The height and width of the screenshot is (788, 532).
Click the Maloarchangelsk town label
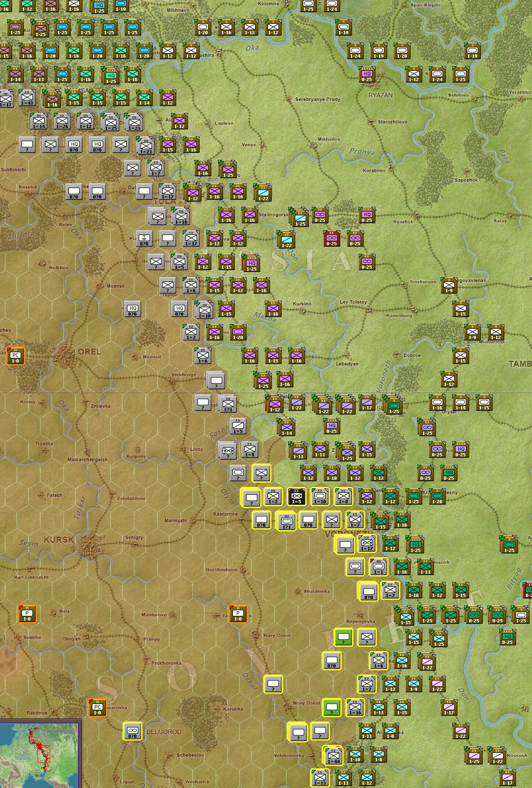click(x=87, y=459)
